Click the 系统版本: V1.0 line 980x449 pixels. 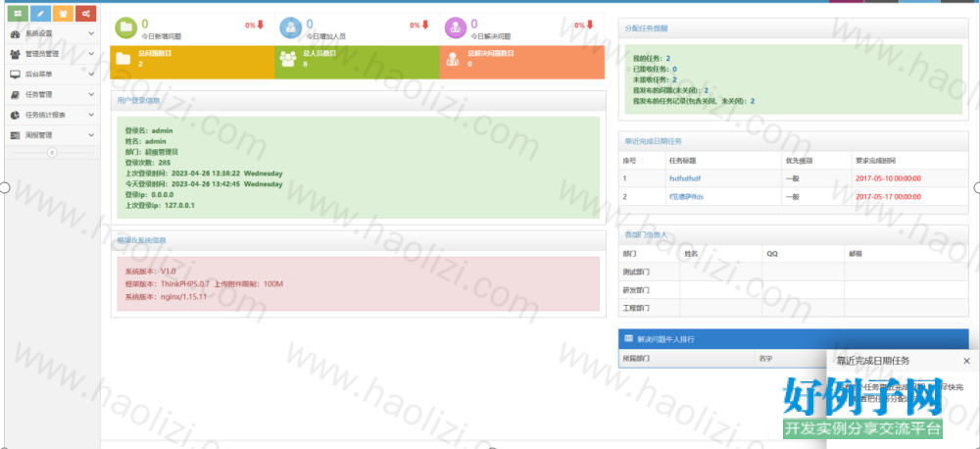click(151, 272)
